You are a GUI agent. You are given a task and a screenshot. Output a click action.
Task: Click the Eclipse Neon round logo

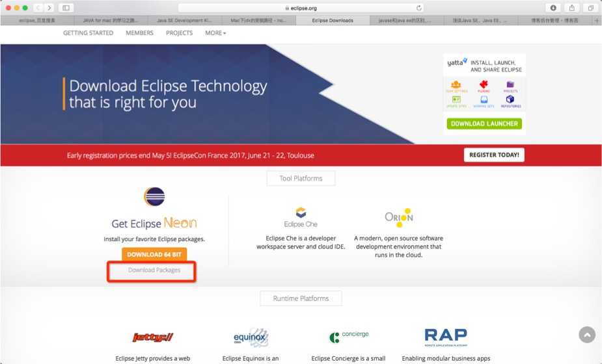tap(154, 197)
